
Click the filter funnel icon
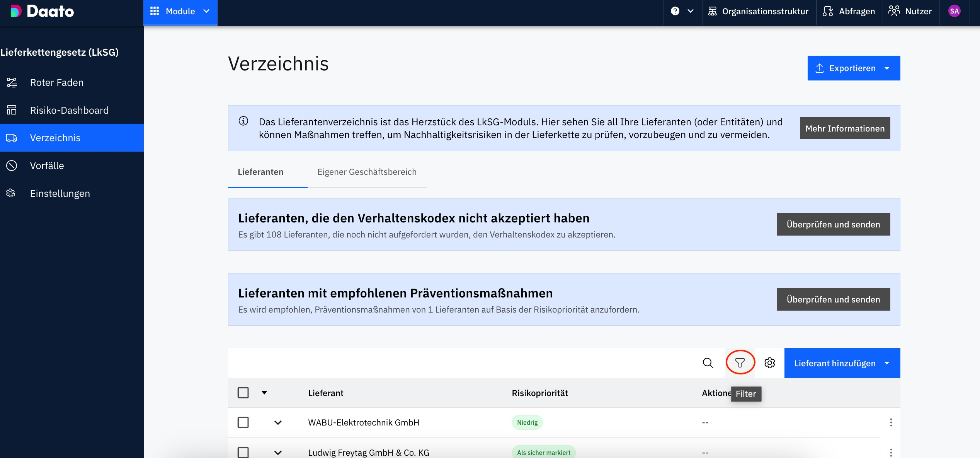click(x=740, y=363)
